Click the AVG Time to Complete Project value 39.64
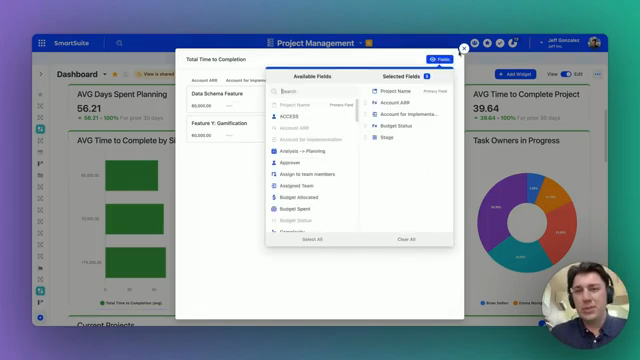This screenshot has height=360, width=640. (486, 109)
